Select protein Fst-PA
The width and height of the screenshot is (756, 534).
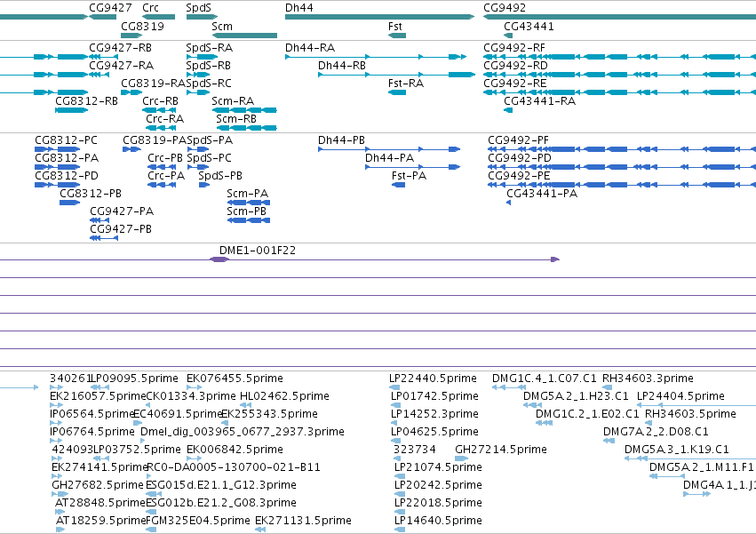[x=398, y=185]
